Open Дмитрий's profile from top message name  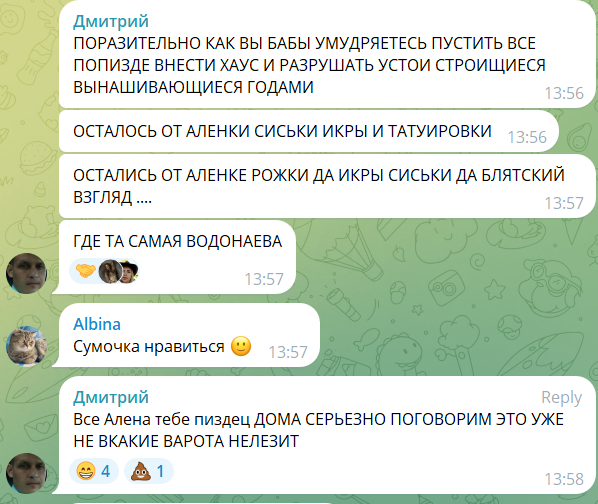tap(111, 21)
